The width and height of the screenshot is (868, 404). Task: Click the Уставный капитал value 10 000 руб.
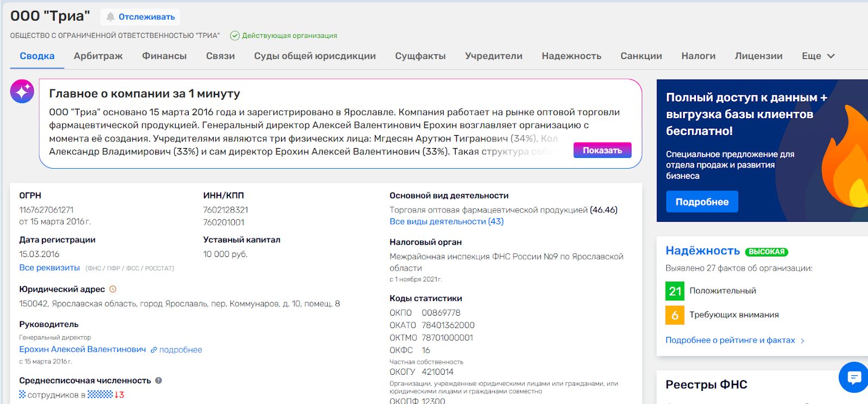tap(225, 254)
